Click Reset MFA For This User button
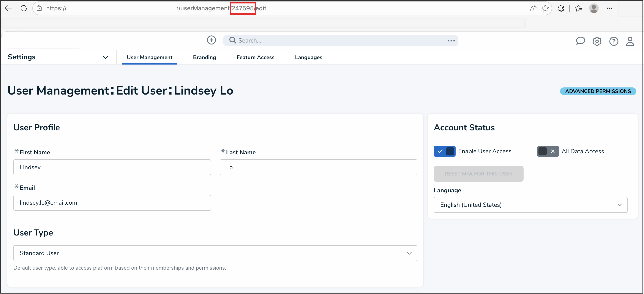Image resolution: width=644 pixels, height=294 pixels. point(478,174)
